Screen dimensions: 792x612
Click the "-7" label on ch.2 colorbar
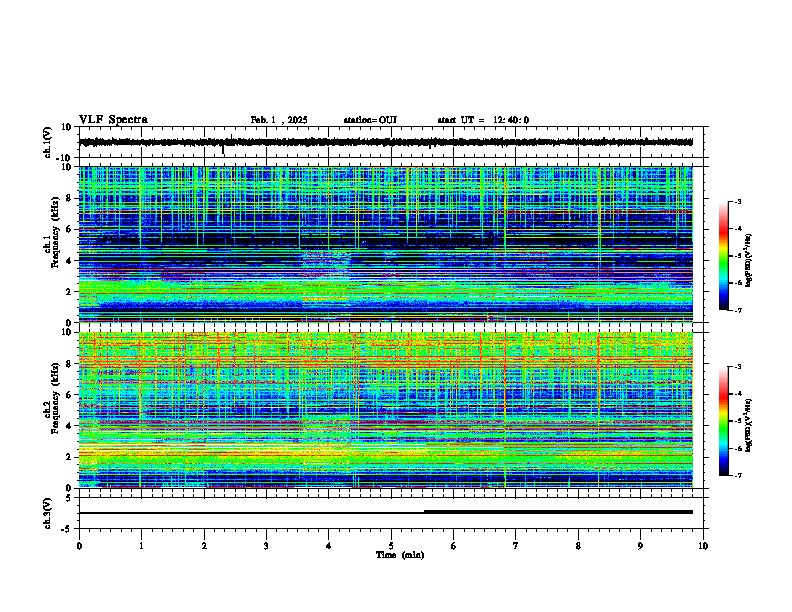737,475
